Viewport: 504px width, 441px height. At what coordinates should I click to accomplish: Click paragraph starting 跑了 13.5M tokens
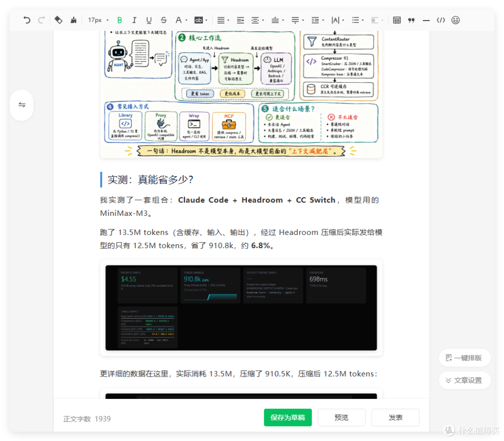[241, 239]
